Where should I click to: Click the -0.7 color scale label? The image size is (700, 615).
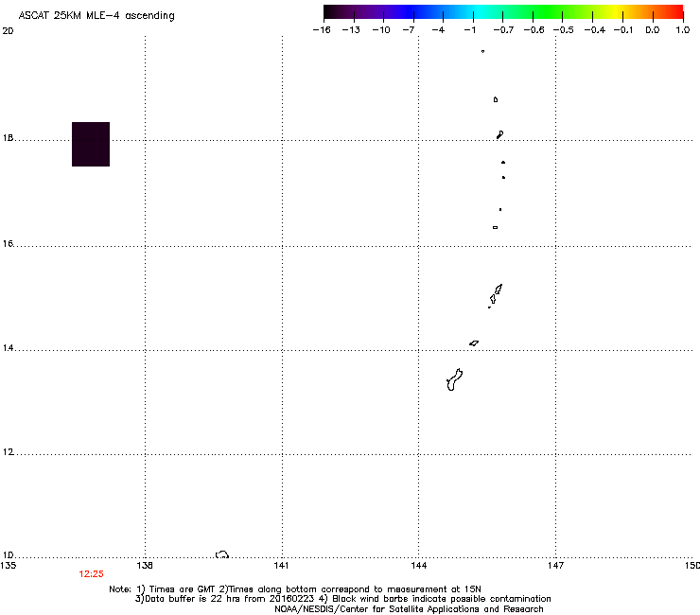[x=503, y=30]
